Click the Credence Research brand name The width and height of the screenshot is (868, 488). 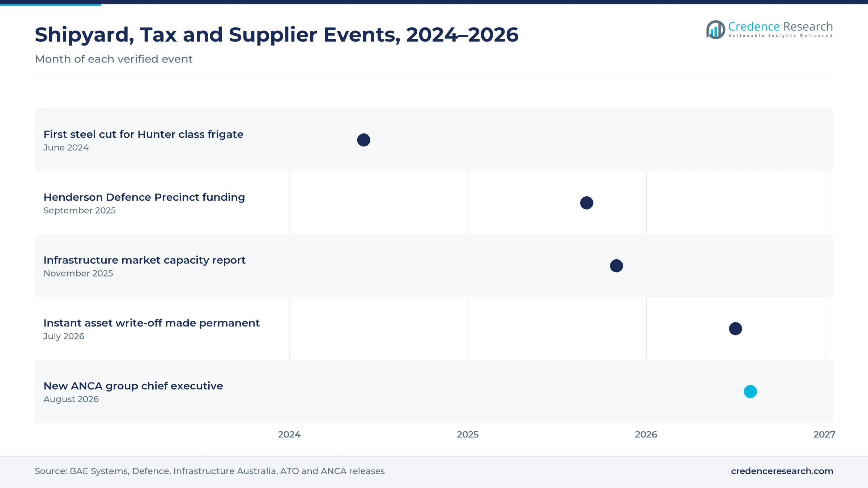[x=780, y=26]
